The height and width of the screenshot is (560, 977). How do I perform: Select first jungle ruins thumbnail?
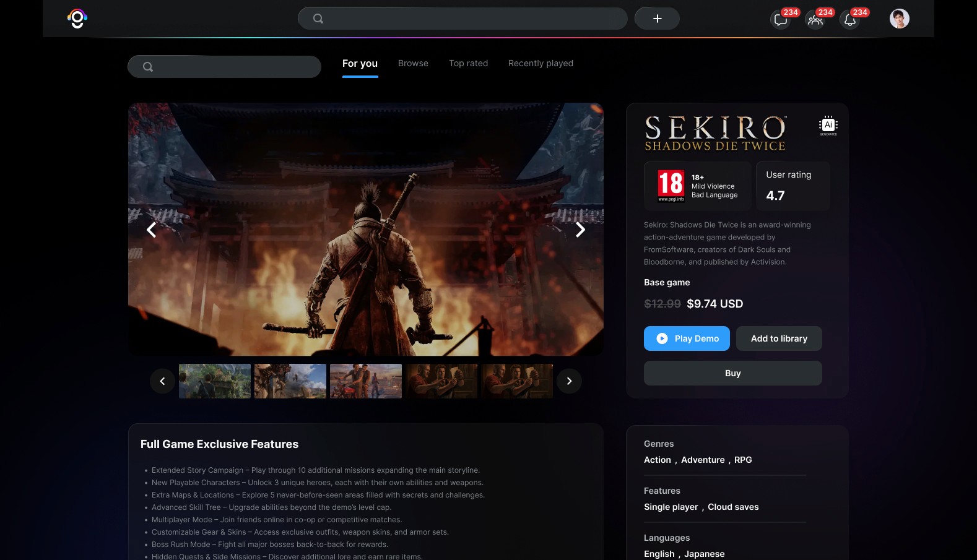click(215, 381)
